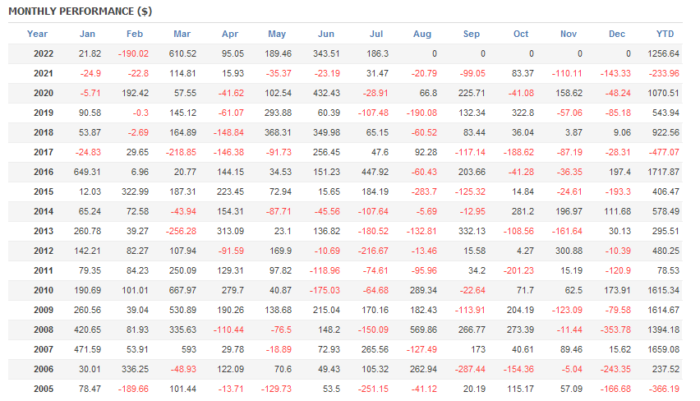700x401 pixels.
Task: Click the 2012 Nov value 300.88
Action: [569, 251]
